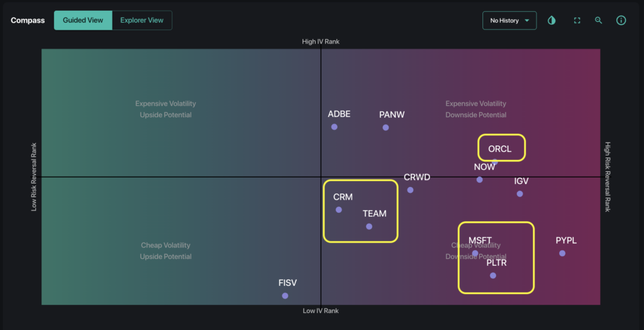Select the PANW data point

pyautogui.click(x=386, y=128)
